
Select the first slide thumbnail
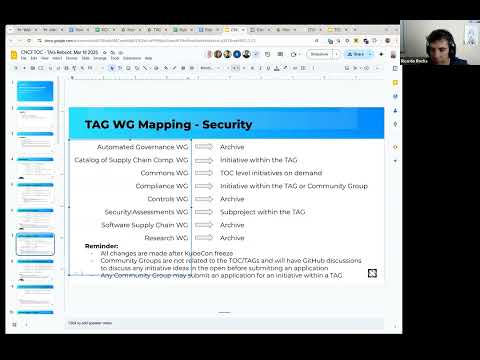tap(35, 91)
